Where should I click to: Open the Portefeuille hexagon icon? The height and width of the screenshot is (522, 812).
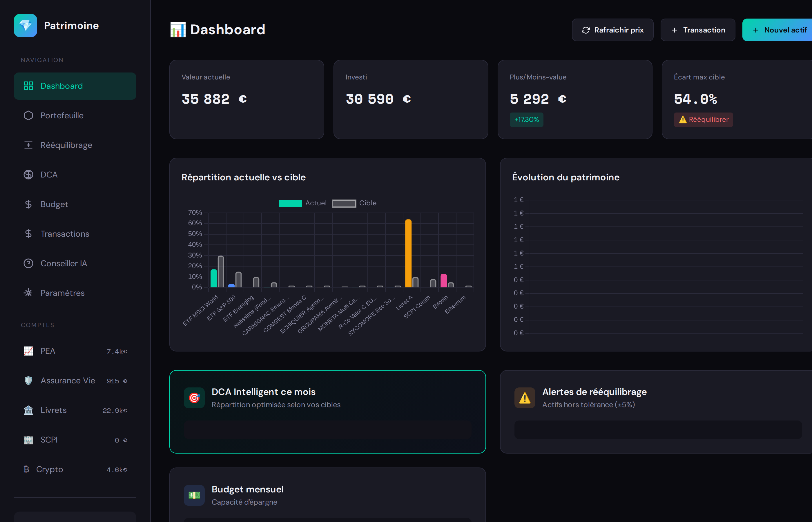point(28,115)
